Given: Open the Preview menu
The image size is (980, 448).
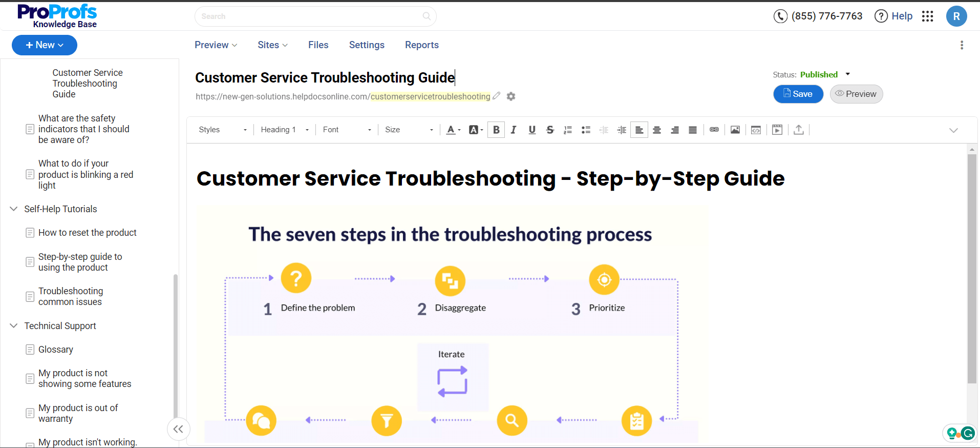Looking at the screenshot, I should [x=216, y=45].
